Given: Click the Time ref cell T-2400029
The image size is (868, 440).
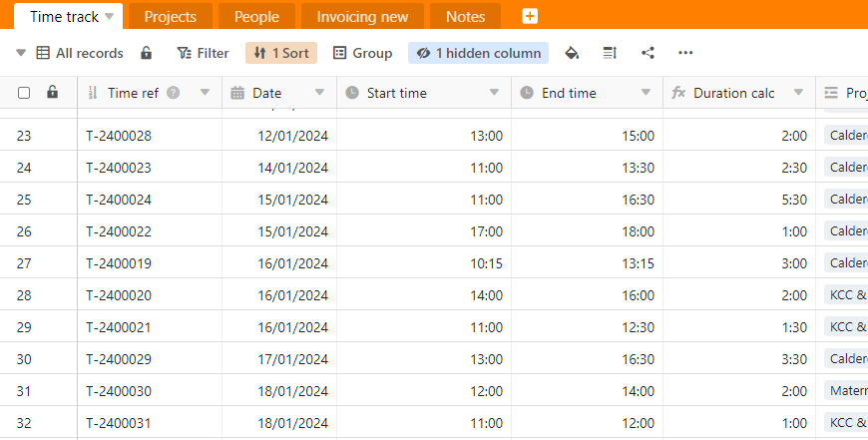Looking at the screenshot, I should (150, 359).
